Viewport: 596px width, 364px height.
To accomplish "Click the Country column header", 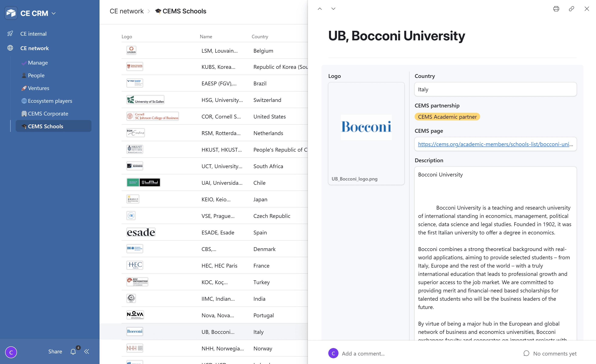I will pyautogui.click(x=260, y=37).
